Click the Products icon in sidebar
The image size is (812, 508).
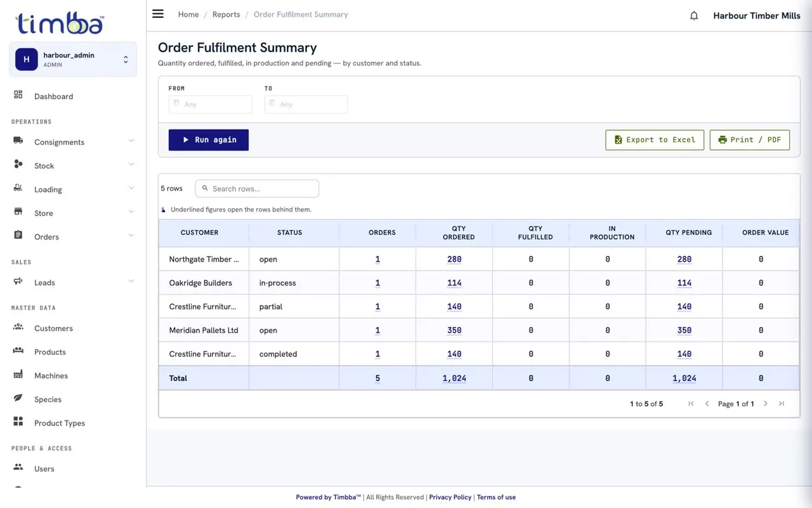18,351
